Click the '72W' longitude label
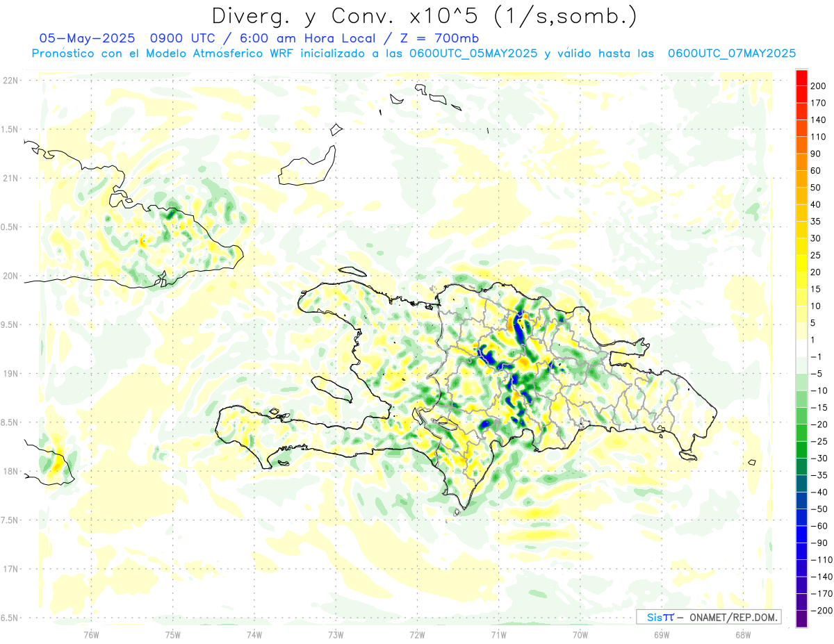This screenshot has width=834, height=644. click(417, 634)
